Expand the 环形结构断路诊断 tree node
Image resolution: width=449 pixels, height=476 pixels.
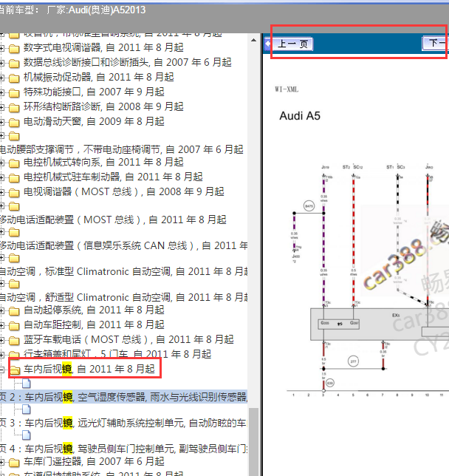point(1,107)
